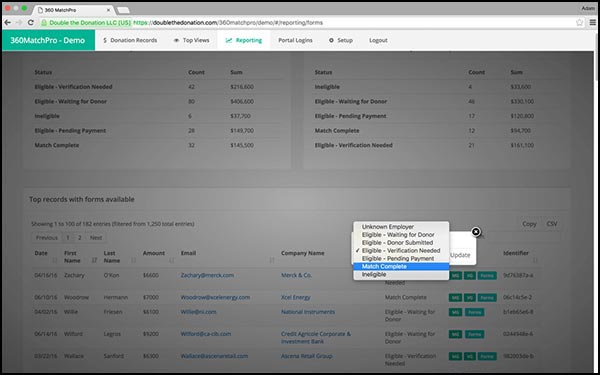Open Woodrow@xcelenergy.com email link
This screenshot has width=600, height=375.
215,297
